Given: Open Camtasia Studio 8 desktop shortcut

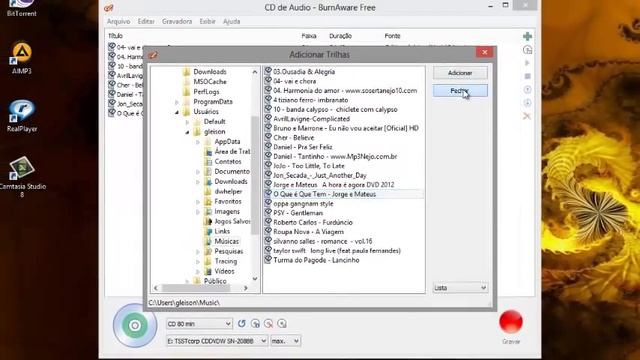Looking at the screenshot, I should (x=22, y=176).
